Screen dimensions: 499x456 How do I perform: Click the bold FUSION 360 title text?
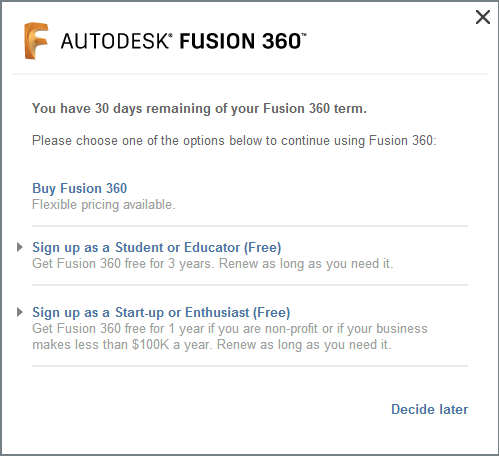(243, 41)
